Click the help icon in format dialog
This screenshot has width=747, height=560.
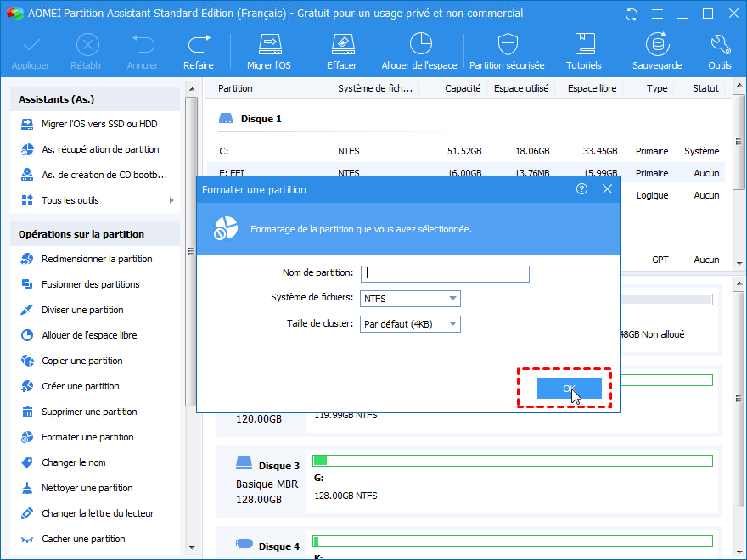[x=581, y=189]
